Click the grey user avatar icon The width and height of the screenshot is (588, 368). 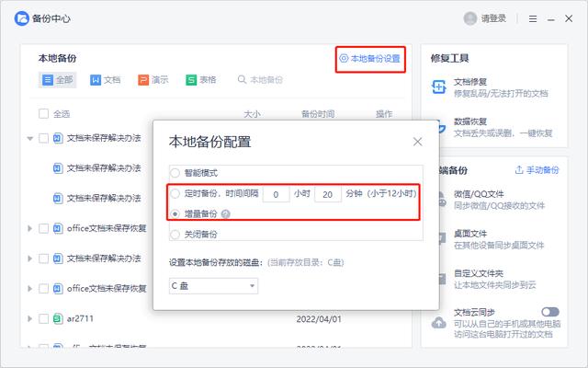click(469, 18)
